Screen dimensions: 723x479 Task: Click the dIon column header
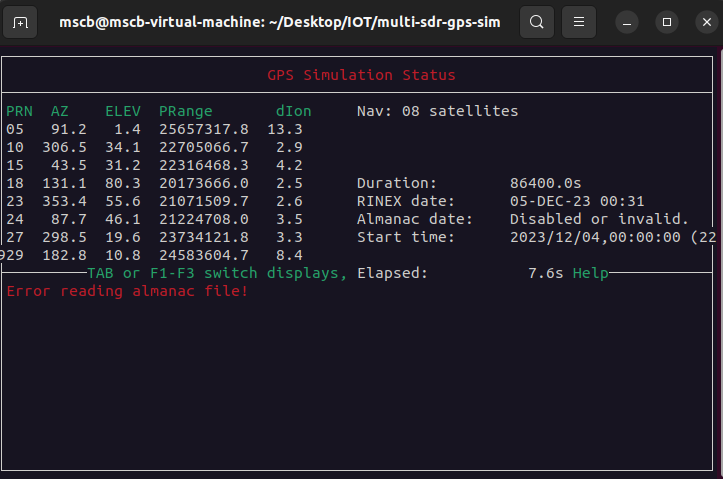click(293, 111)
